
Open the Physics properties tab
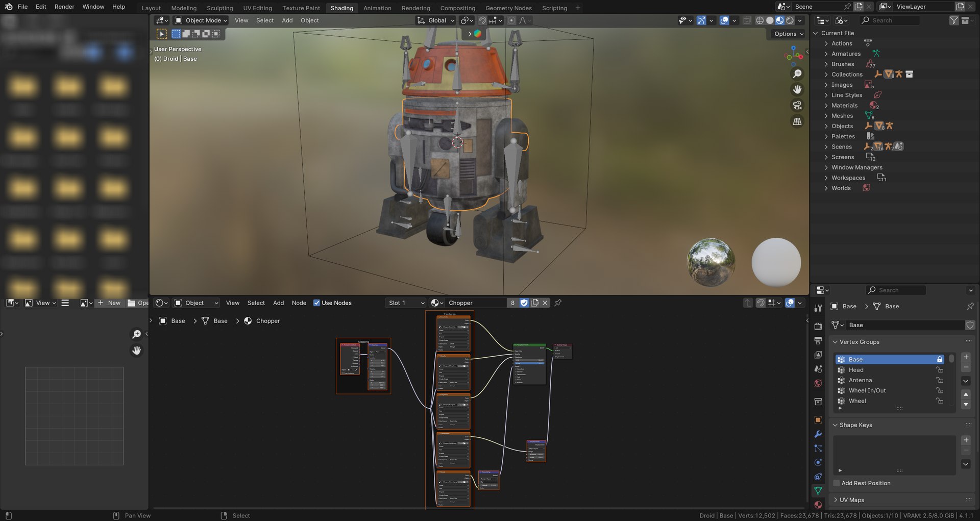pos(818,462)
